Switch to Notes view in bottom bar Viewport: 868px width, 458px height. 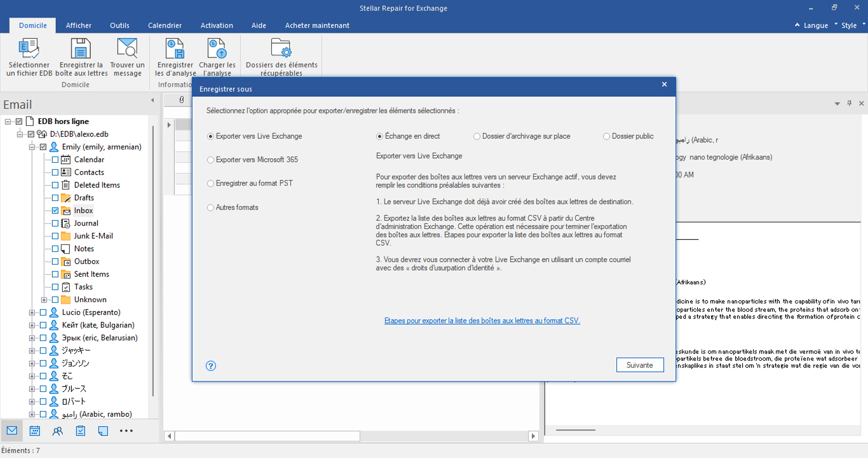point(104,431)
